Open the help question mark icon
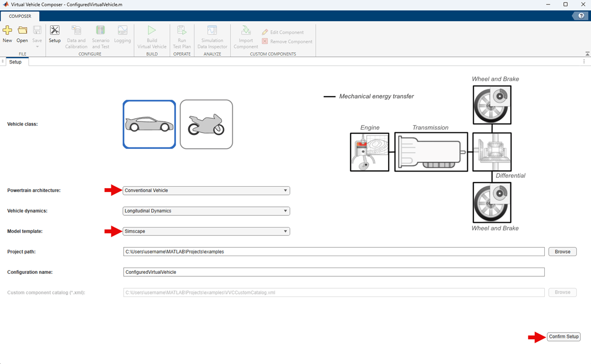591x364 pixels. 580,16
